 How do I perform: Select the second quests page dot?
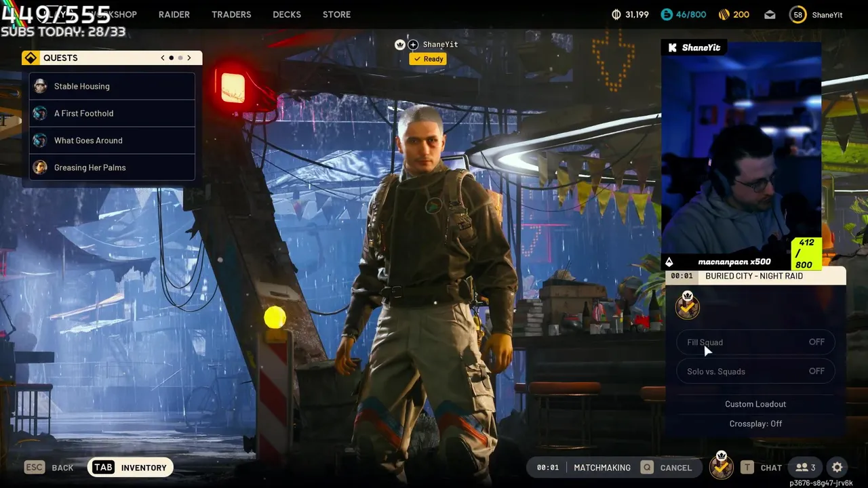tap(180, 58)
